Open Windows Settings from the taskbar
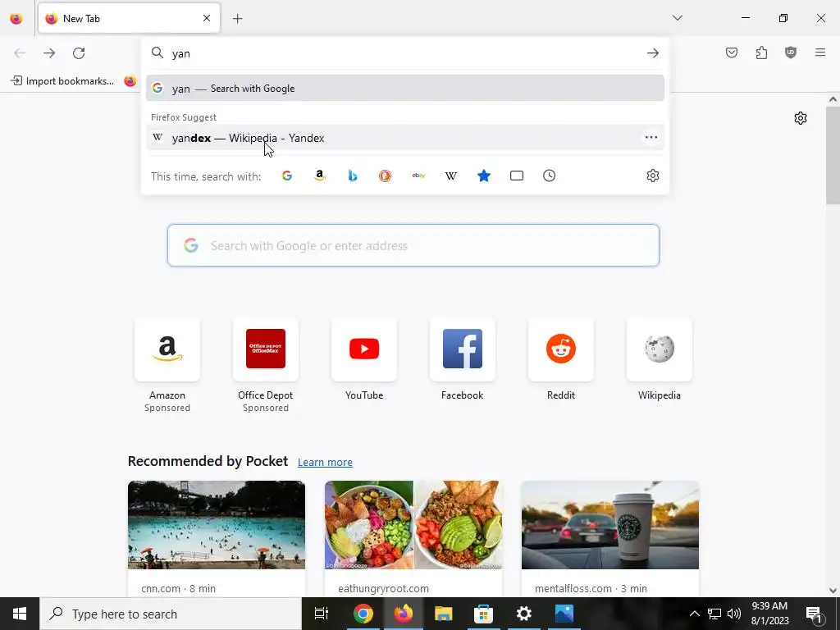840x630 pixels. (523, 614)
